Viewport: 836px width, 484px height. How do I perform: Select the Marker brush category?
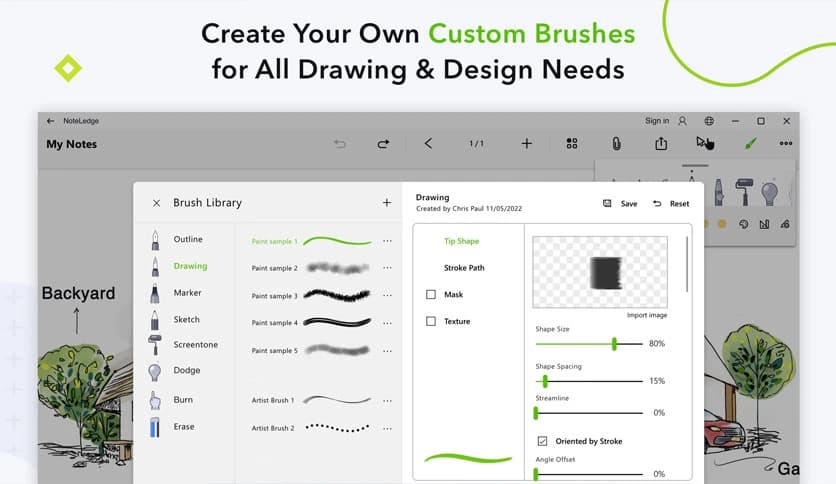click(187, 293)
